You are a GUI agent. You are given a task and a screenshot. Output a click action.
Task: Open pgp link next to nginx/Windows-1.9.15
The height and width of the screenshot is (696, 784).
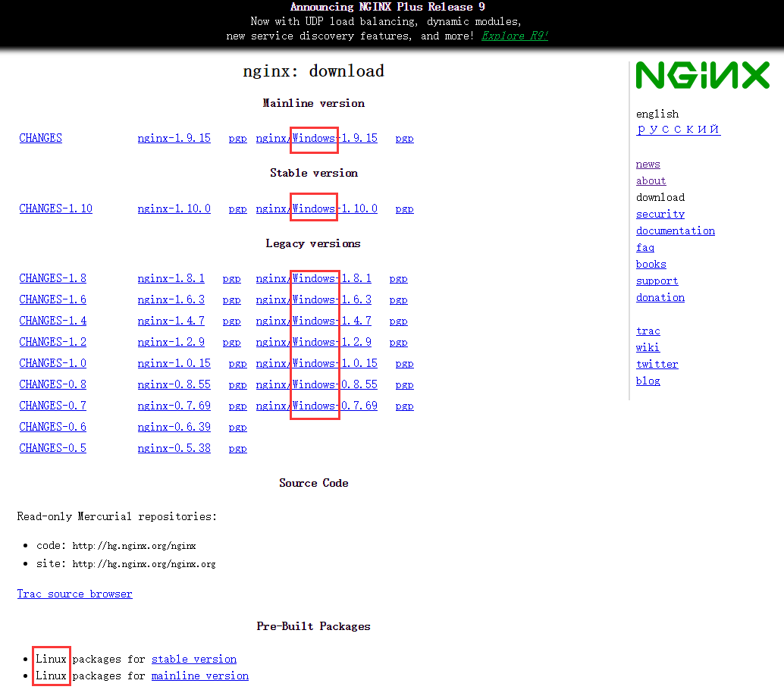[404, 139]
